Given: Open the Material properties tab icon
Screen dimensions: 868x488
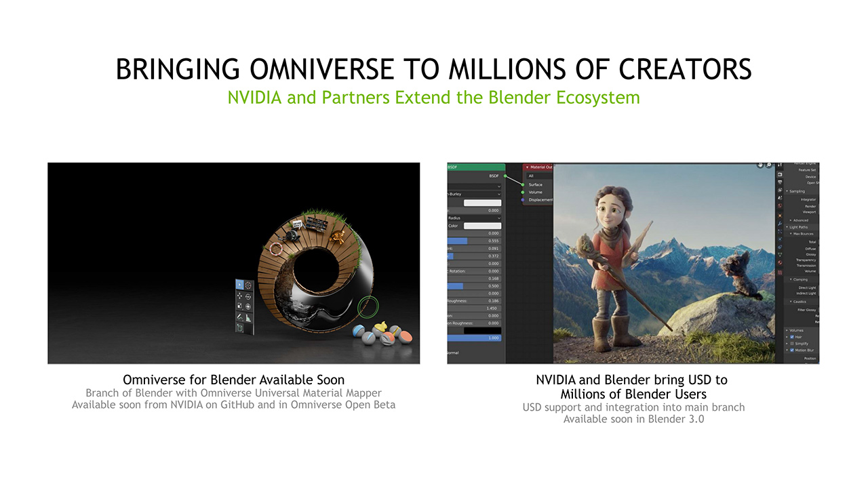Looking at the screenshot, I should click(780, 263).
